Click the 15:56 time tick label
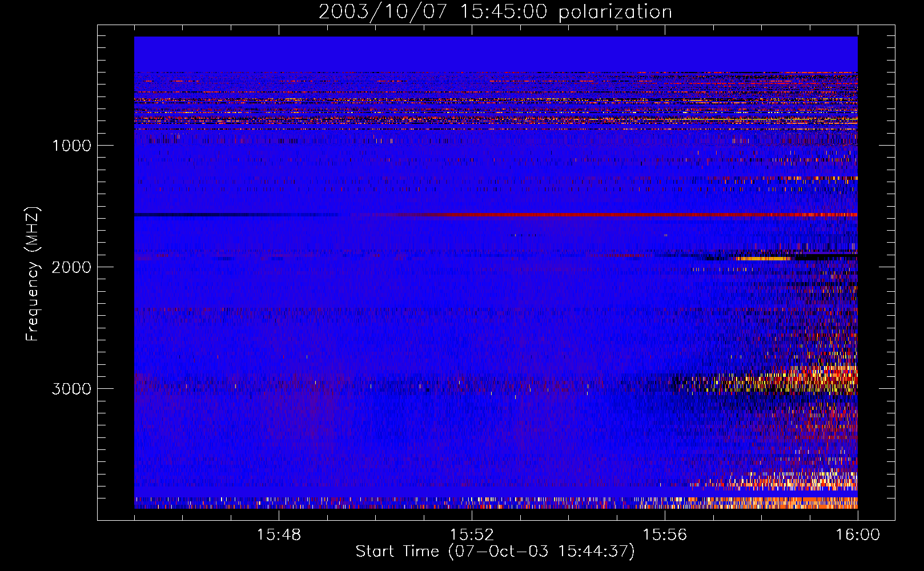The image size is (924, 571). click(665, 535)
